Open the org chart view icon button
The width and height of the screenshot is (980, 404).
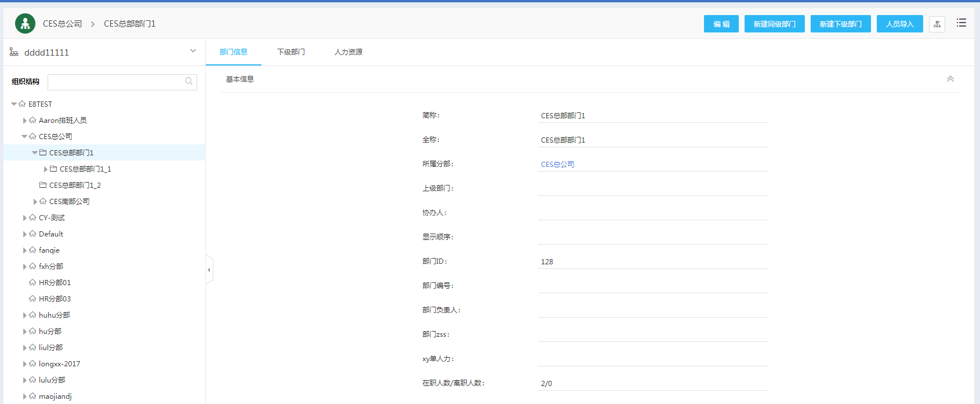[x=937, y=24]
